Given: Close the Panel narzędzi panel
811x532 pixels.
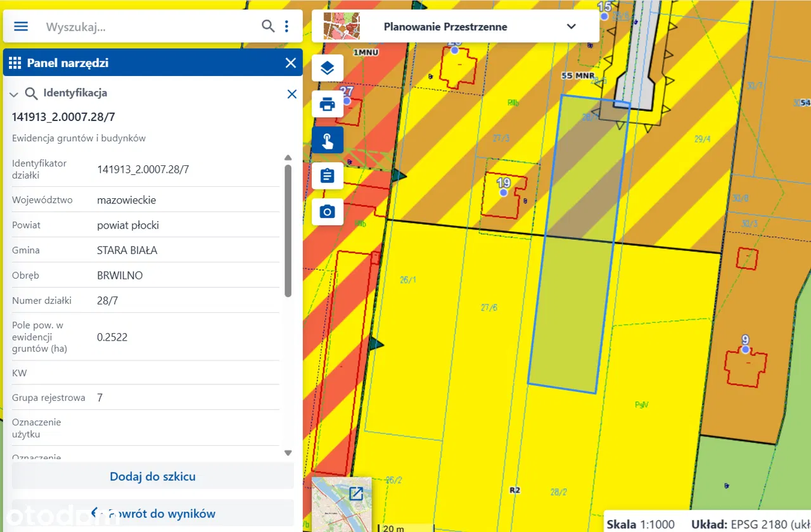Looking at the screenshot, I should click(291, 63).
